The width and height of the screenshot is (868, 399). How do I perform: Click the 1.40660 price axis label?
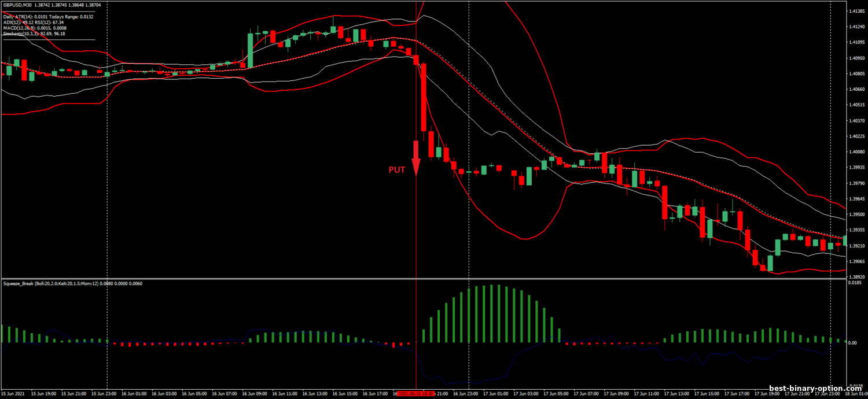pyautogui.click(x=856, y=89)
